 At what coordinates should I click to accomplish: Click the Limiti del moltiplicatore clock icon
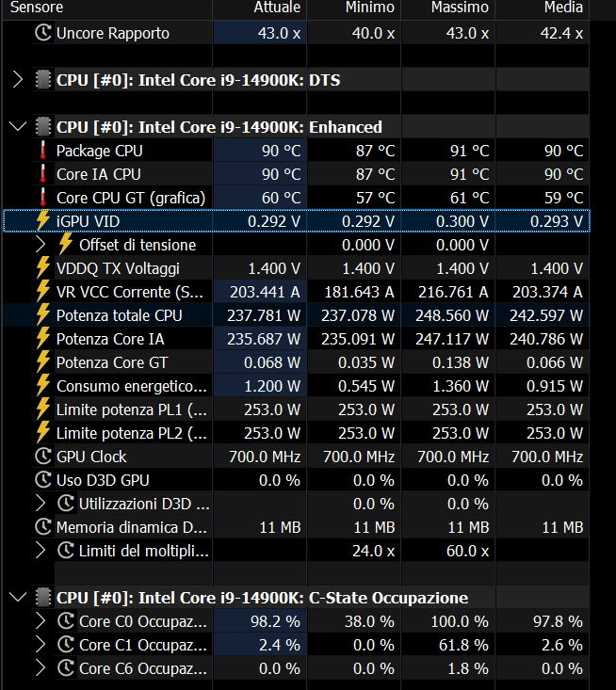pos(66,551)
